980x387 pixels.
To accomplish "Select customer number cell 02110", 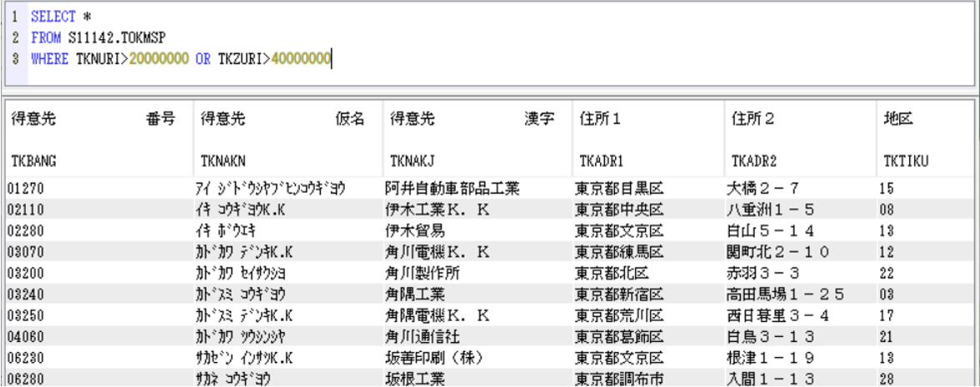I will [x=26, y=209].
